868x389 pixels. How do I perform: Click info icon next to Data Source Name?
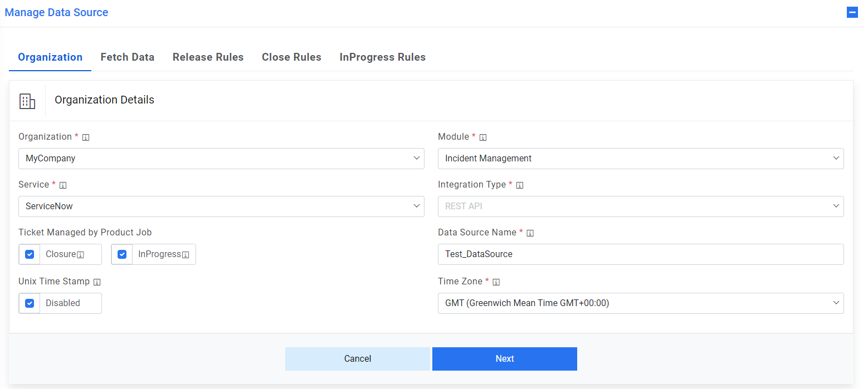tap(530, 233)
